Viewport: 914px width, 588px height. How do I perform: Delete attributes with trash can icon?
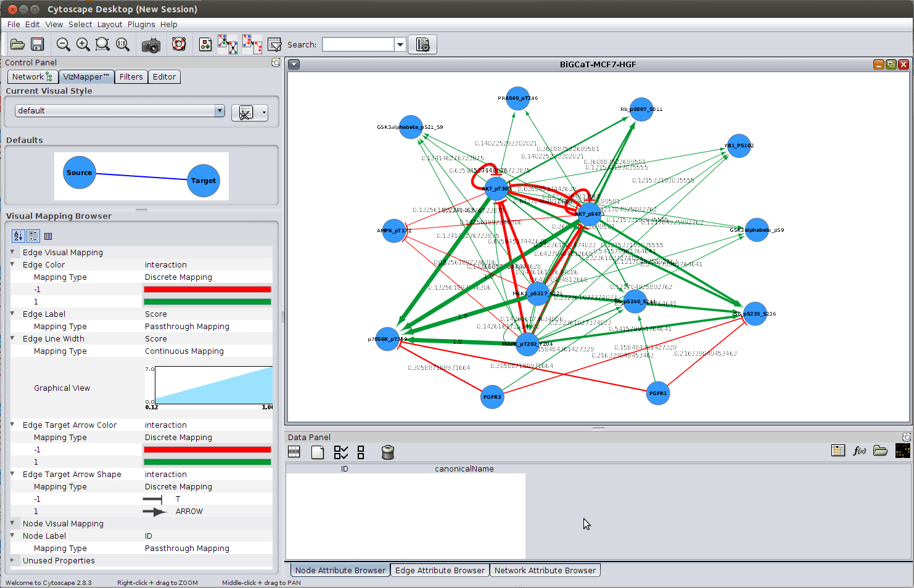(x=388, y=452)
